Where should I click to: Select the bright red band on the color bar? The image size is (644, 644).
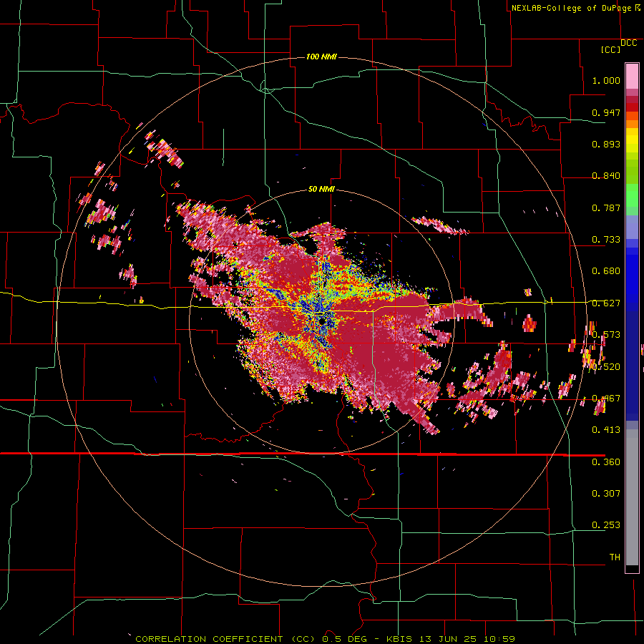click(632, 107)
